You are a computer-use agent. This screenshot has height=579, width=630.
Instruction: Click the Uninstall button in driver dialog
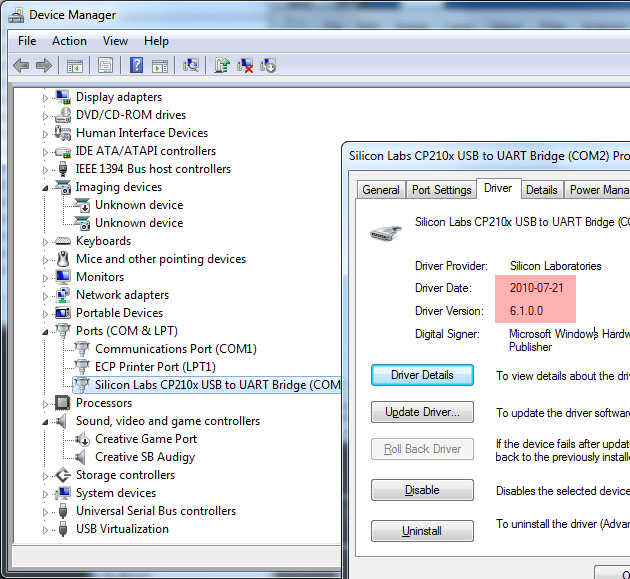click(421, 531)
